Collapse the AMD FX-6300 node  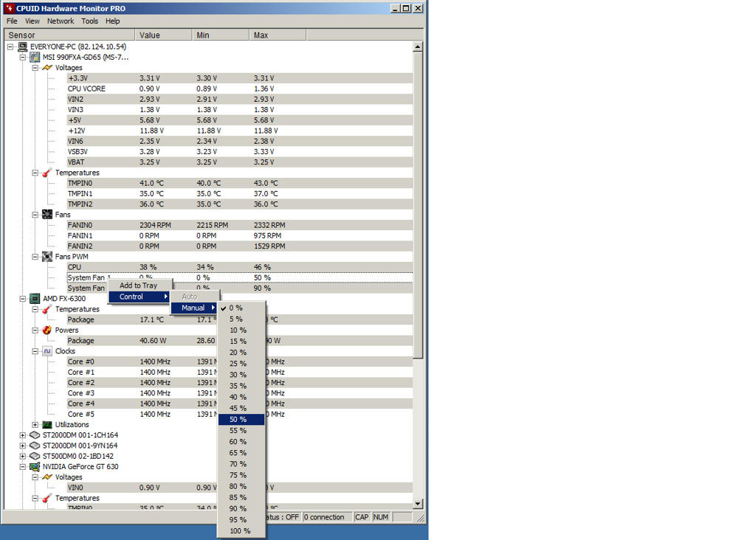click(x=23, y=299)
